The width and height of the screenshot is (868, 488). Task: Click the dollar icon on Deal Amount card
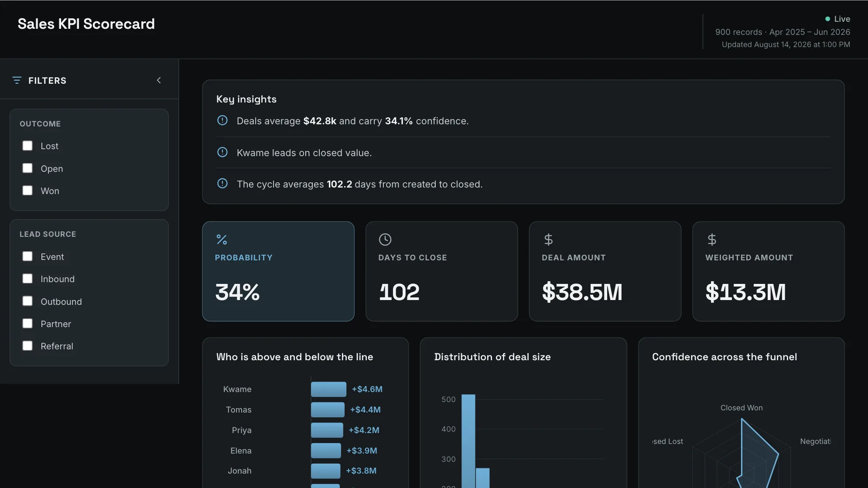coord(548,239)
